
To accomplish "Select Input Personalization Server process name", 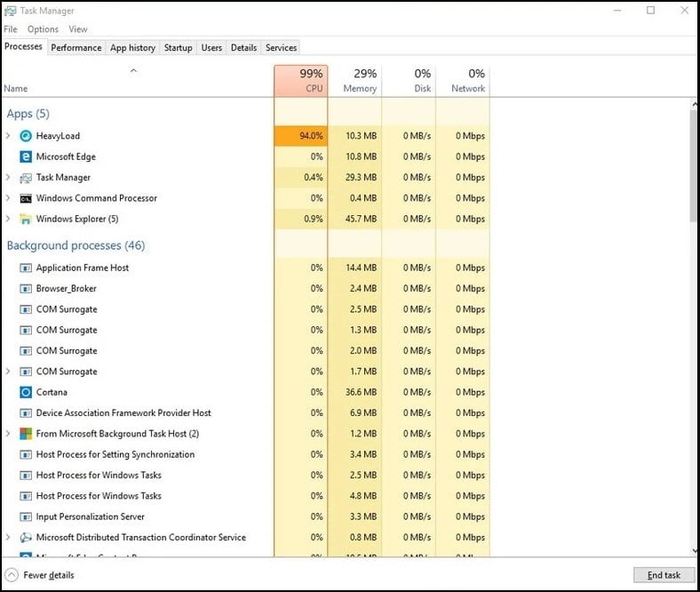I will coord(91,517).
